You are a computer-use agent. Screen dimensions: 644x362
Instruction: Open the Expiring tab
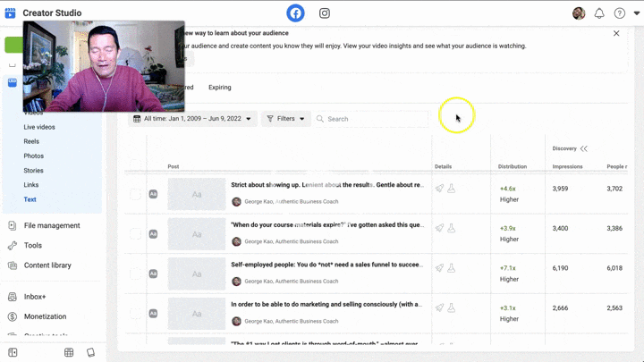220,88
